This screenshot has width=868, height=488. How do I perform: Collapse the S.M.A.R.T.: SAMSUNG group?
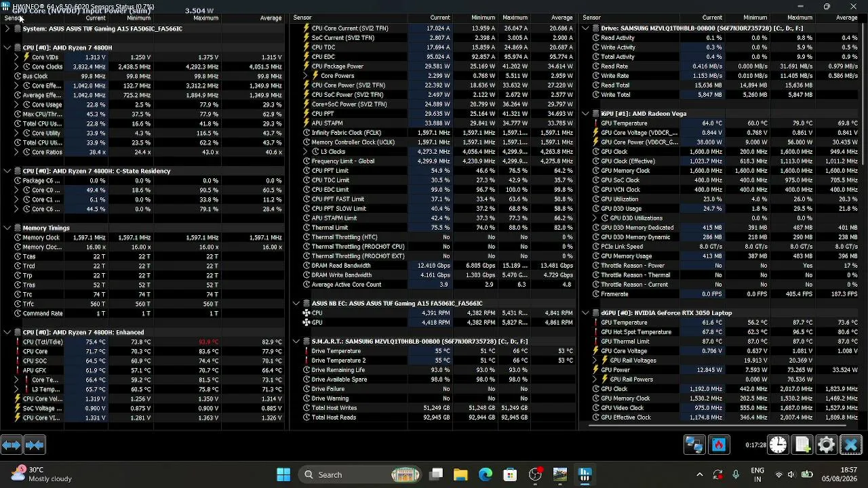[296, 342]
